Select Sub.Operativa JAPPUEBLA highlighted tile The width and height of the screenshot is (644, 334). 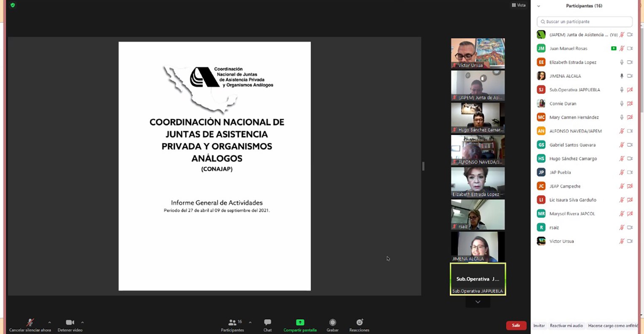478,279
